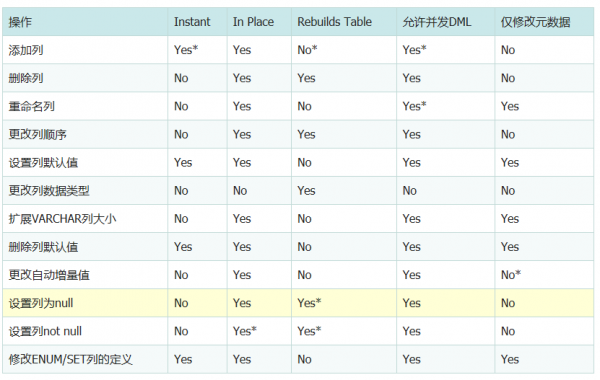Select the 删除列默认值 row label

point(43,247)
